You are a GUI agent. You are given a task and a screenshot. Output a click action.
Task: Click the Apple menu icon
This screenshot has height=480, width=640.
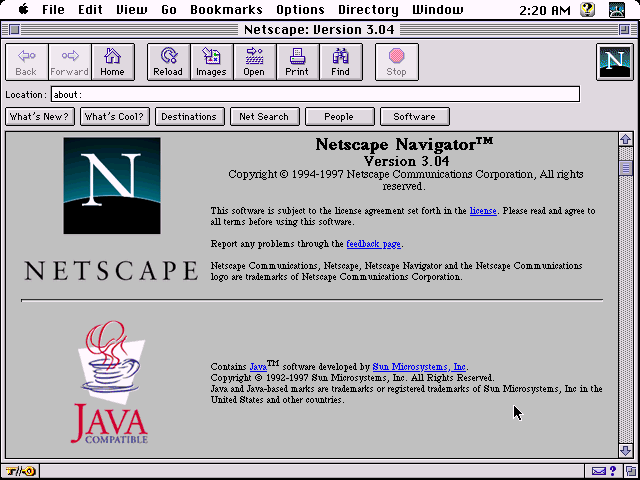(23, 9)
